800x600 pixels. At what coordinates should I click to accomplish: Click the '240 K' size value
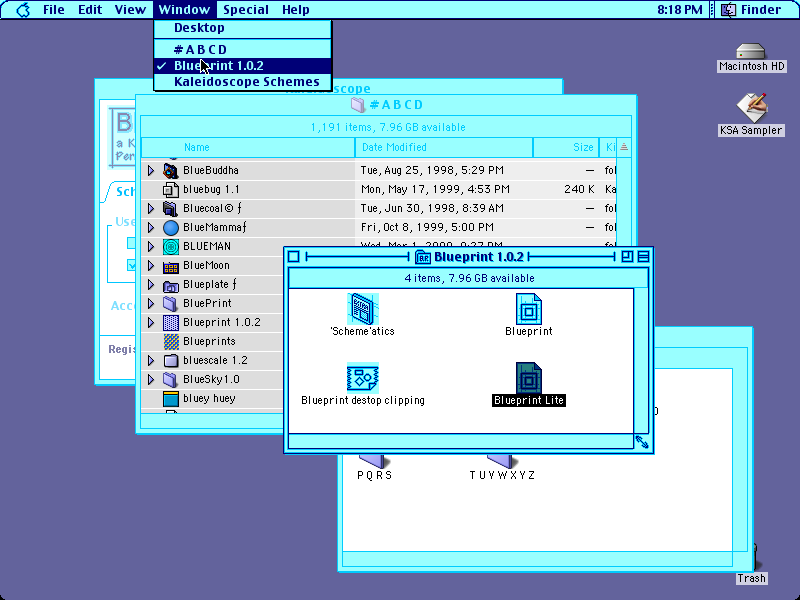(x=579, y=189)
